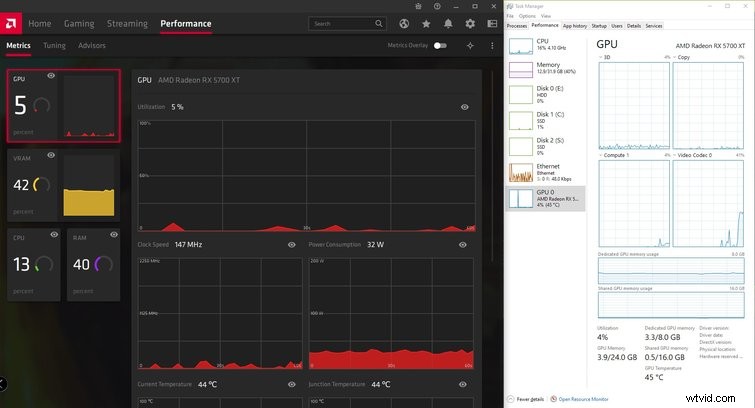Open the 3D engine dropdown in Task Manager
The height and width of the screenshot is (408, 755).
pyautogui.click(x=600, y=57)
